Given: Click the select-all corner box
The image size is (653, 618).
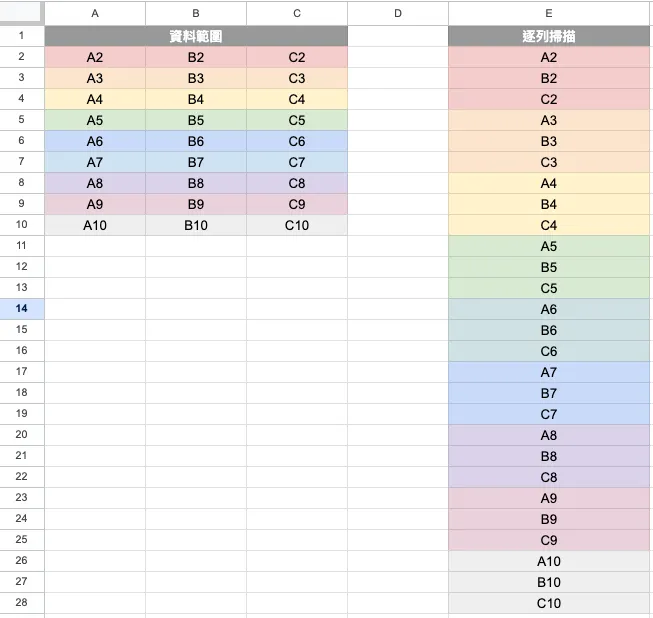Looking at the screenshot, I should [x=22, y=14].
